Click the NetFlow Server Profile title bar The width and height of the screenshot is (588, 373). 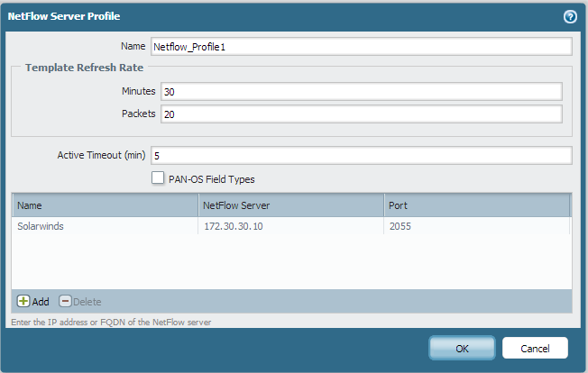[271, 16]
